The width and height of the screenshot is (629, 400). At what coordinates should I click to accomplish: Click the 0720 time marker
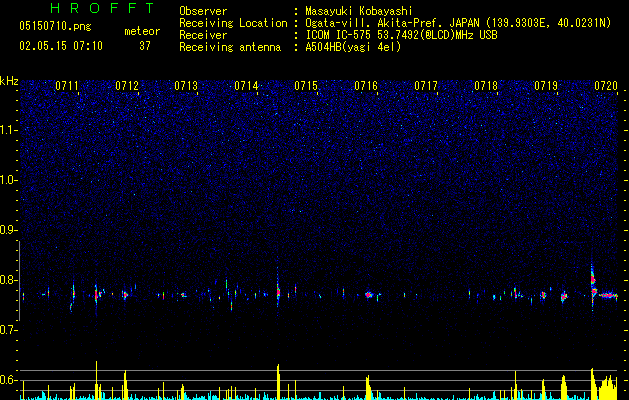(606, 86)
